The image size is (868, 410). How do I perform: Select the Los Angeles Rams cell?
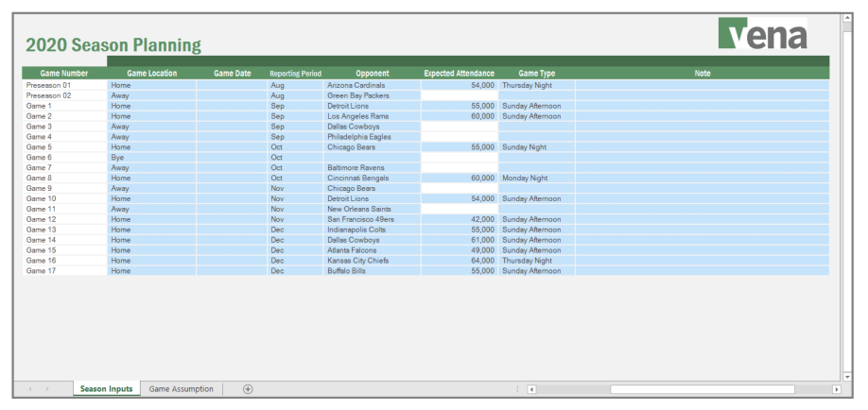pos(372,116)
